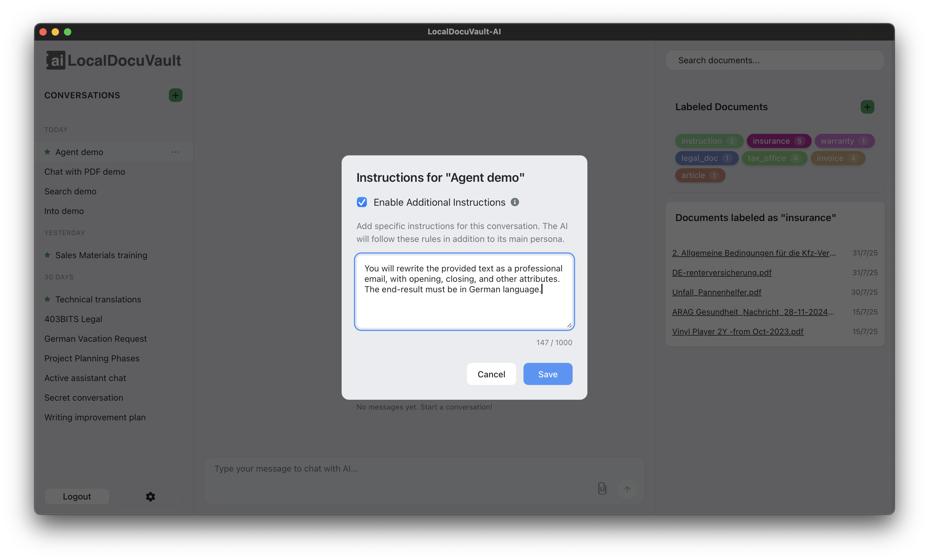This screenshot has height=560, width=929.
Task: Open settings via the gear icon
Action: [x=151, y=496]
